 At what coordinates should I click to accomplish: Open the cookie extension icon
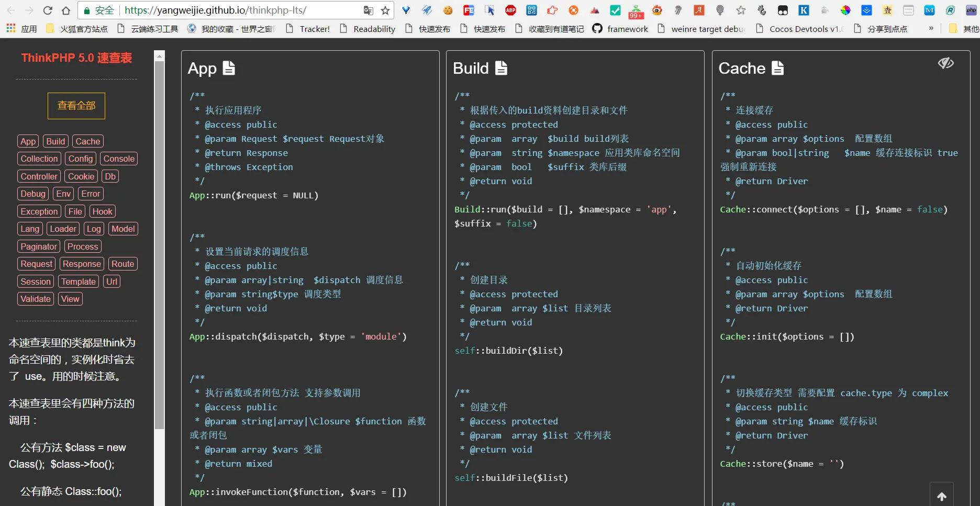click(448, 10)
